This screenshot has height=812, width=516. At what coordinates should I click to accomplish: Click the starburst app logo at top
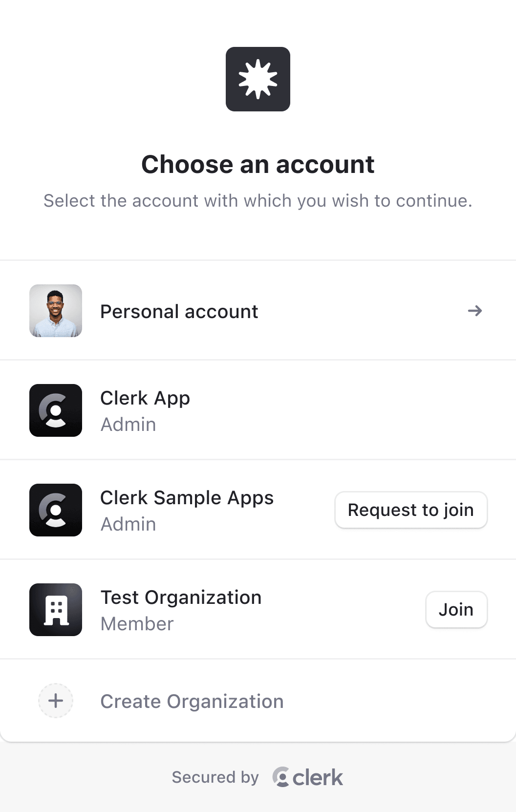[x=258, y=79]
